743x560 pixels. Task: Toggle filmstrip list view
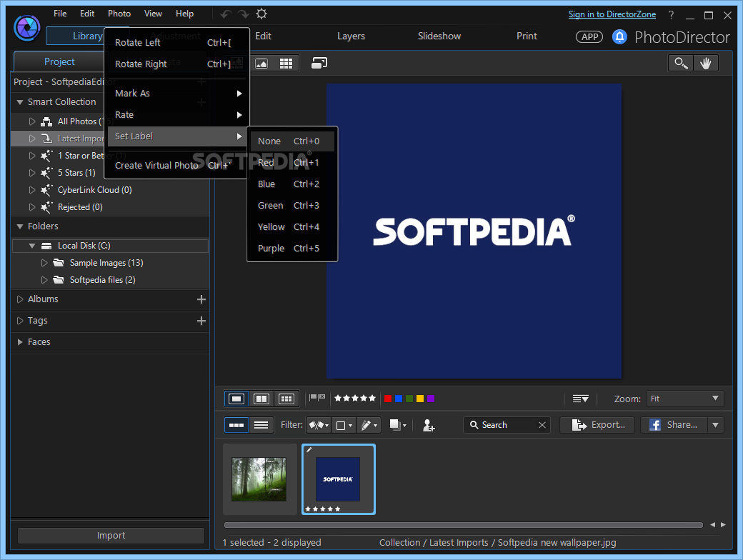tap(261, 425)
